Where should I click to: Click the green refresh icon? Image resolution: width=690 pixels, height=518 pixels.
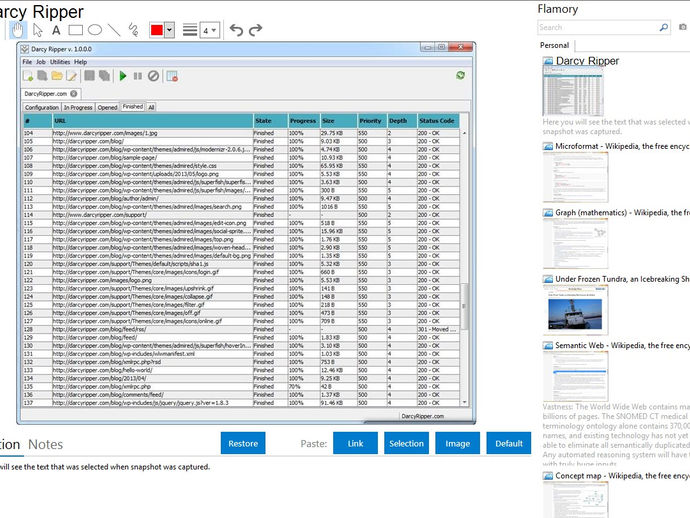(x=460, y=75)
